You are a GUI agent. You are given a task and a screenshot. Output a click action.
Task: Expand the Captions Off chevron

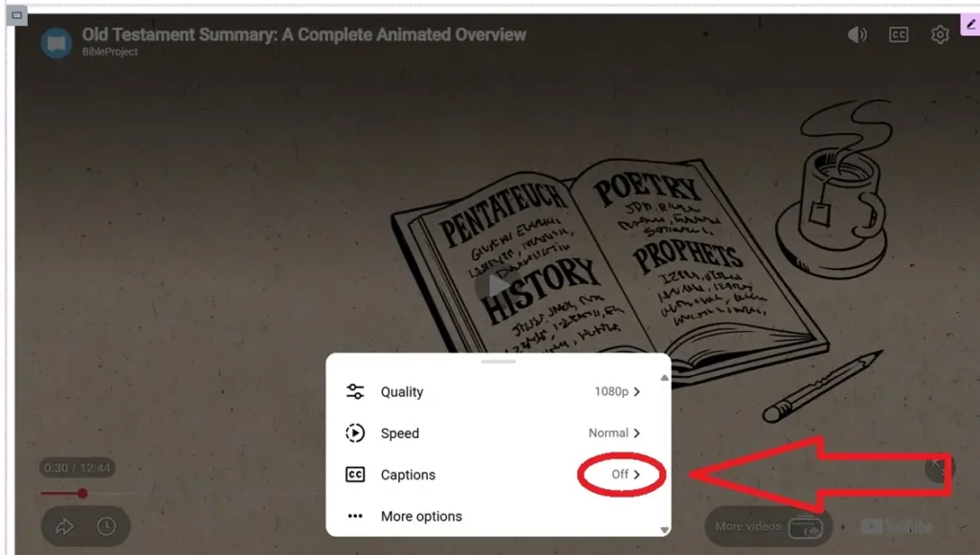(636, 475)
